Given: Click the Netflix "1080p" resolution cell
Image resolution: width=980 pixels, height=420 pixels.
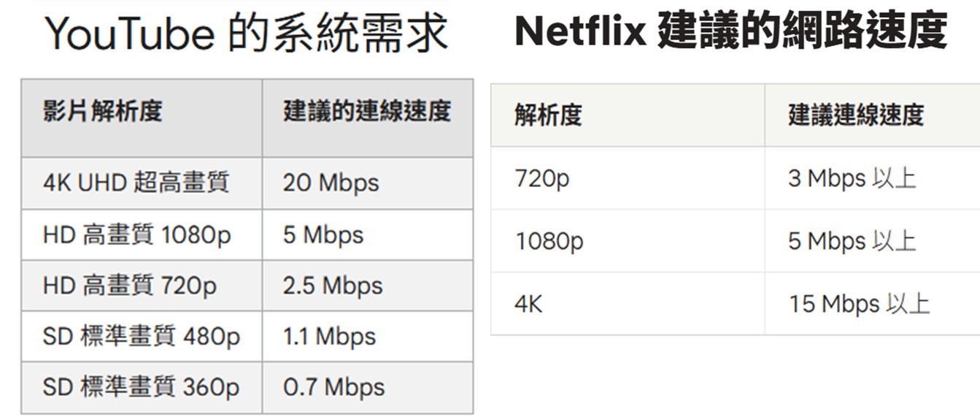Looking at the screenshot, I should pos(549,241).
